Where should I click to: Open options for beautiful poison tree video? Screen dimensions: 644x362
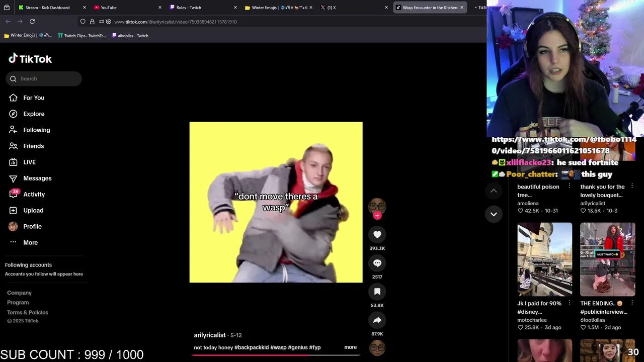[x=569, y=186]
